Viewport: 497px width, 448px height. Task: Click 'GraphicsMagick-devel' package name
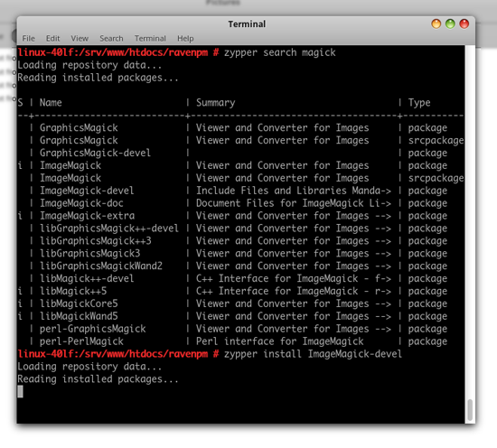(x=95, y=153)
